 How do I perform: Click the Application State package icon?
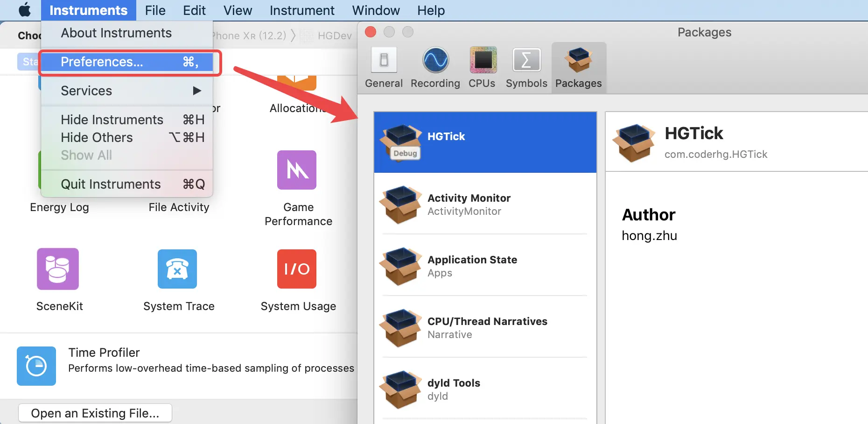point(400,266)
